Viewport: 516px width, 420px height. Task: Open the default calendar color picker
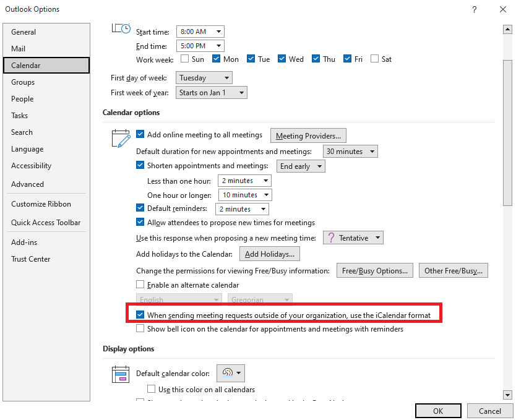[x=230, y=373]
